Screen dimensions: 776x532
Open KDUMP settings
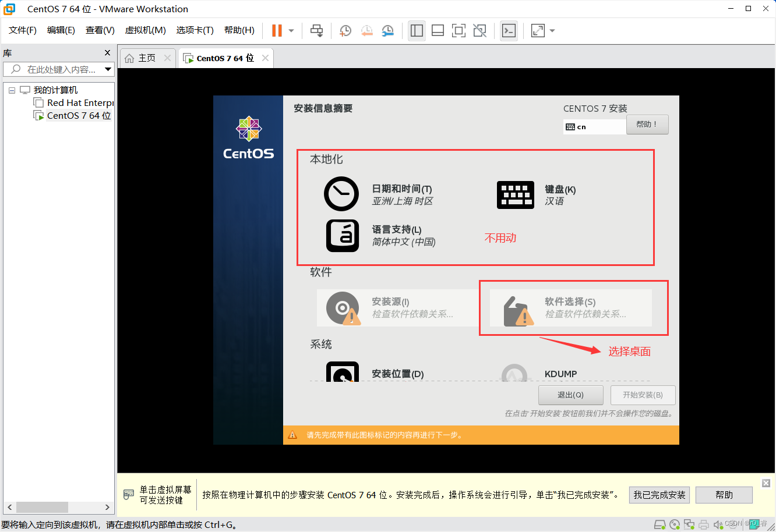(539, 373)
